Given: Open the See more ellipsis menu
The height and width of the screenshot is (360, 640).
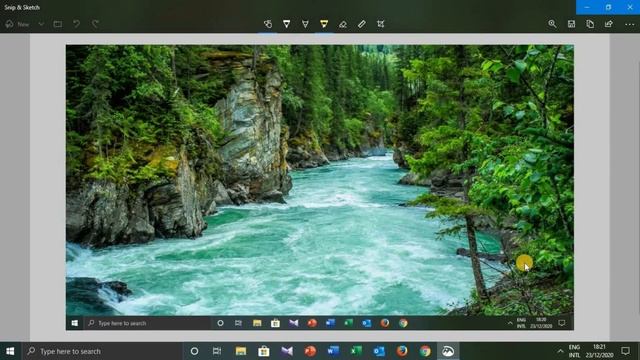Looking at the screenshot, I should (629, 24).
